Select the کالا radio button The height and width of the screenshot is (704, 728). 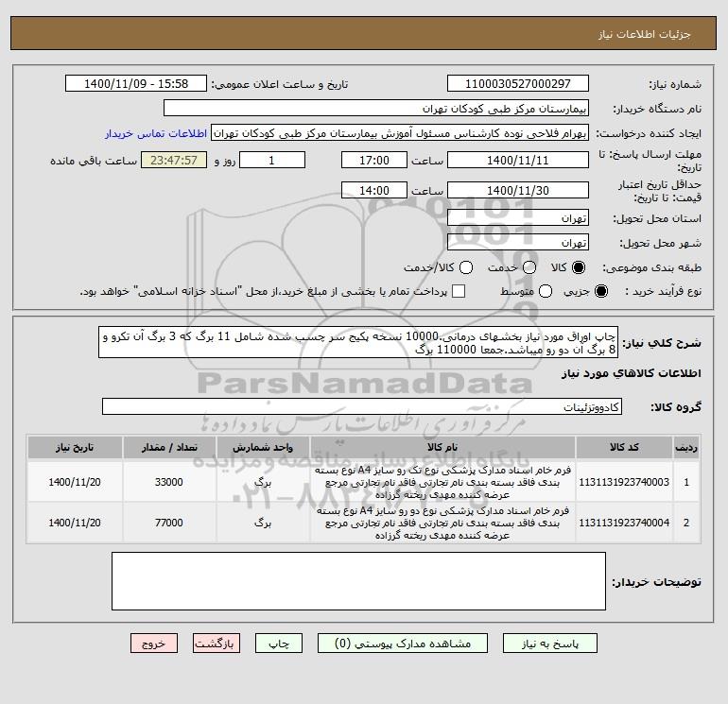click(579, 267)
